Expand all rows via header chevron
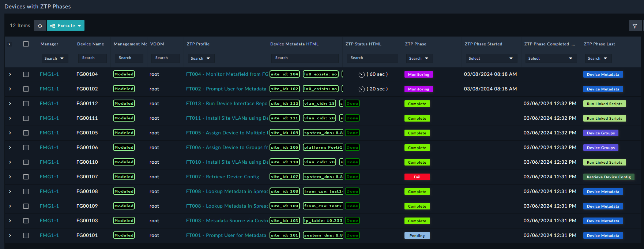Viewport: 644px width, 249px height. [10, 44]
